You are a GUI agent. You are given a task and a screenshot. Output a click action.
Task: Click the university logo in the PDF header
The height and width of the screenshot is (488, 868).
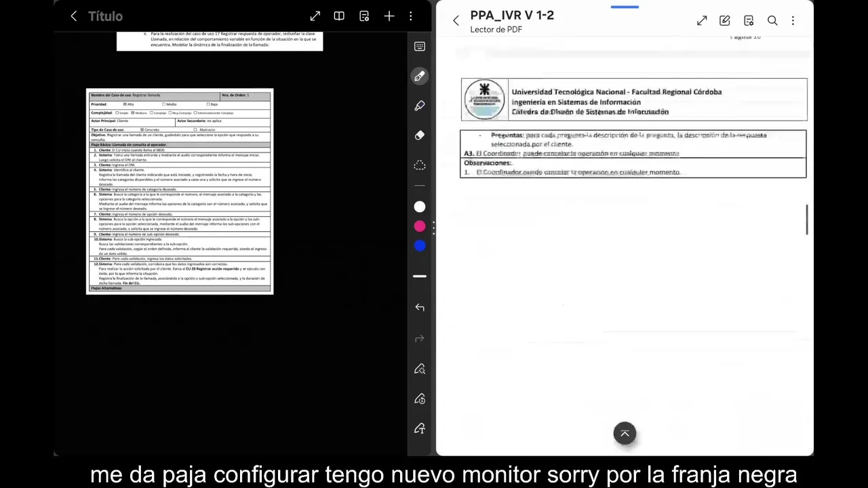click(484, 100)
